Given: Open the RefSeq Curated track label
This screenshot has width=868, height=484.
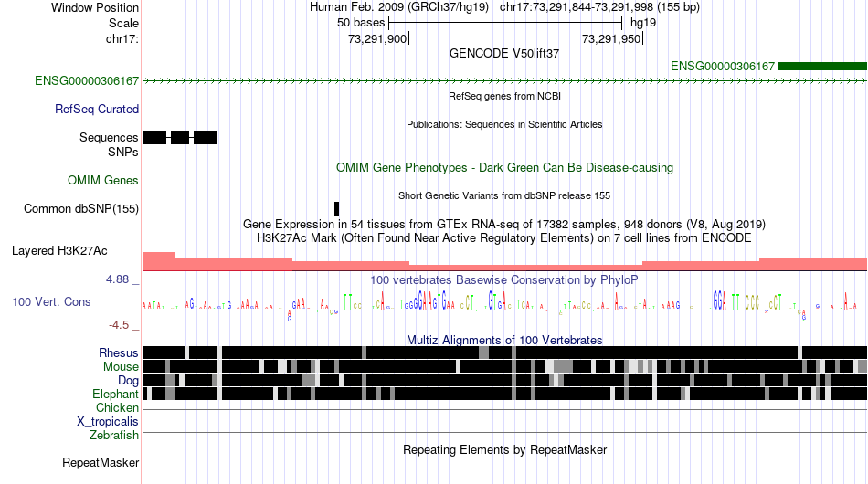Looking at the screenshot, I should [97, 109].
